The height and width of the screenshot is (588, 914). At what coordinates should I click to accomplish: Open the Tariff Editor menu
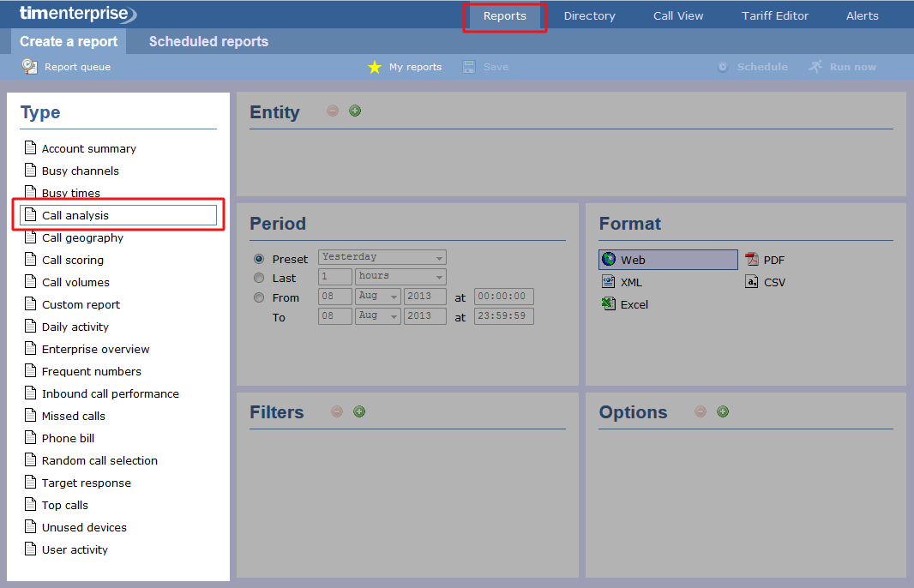[774, 15]
